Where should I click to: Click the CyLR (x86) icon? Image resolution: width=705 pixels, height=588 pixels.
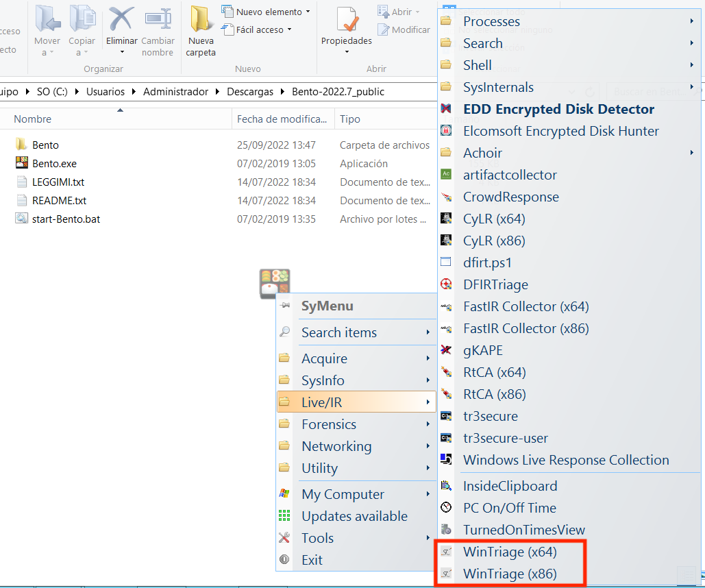click(446, 241)
